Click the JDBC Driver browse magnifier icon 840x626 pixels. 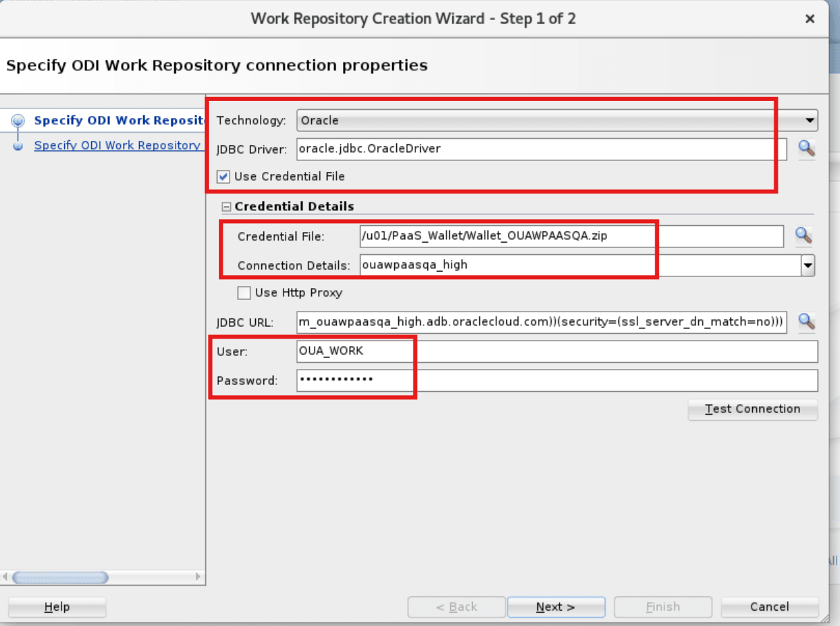807,149
